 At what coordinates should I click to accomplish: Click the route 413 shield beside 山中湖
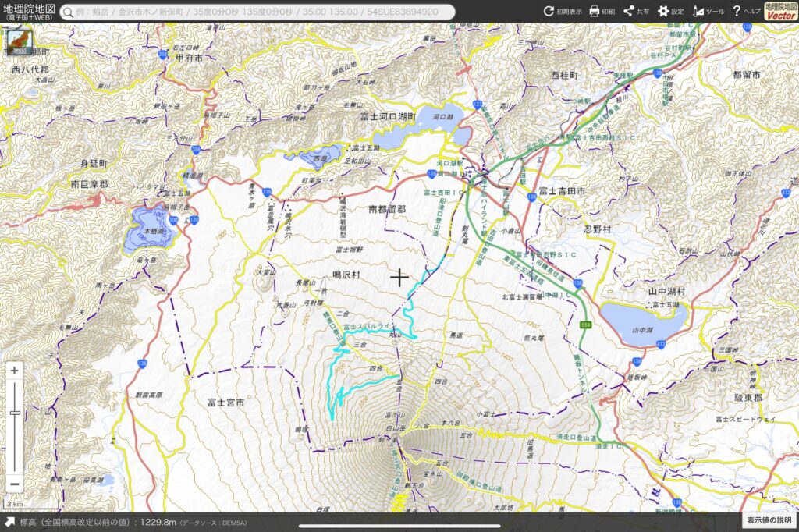[660, 345]
